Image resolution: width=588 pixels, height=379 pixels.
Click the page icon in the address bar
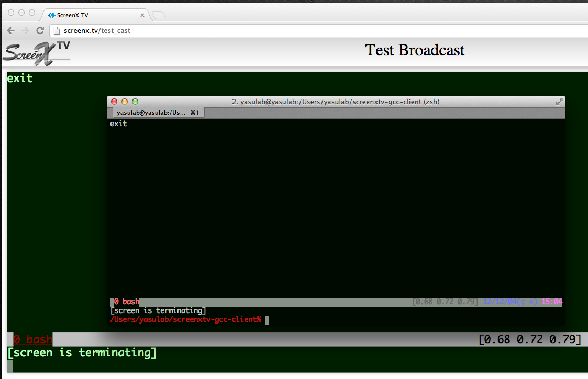tap(57, 31)
